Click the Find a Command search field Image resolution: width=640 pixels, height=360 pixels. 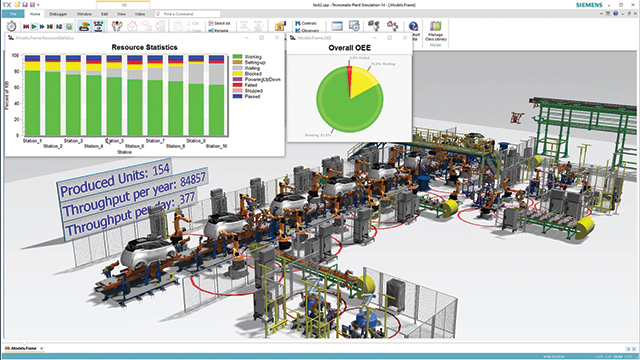coord(188,14)
